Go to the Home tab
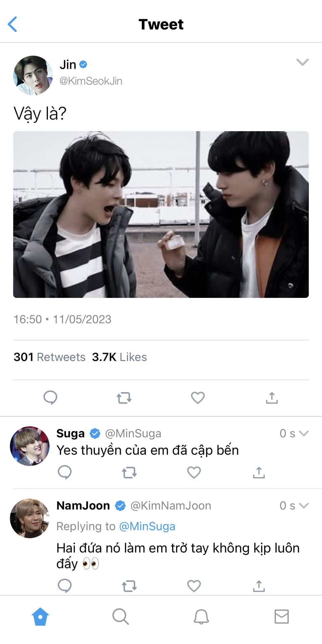This screenshot has height=644, width=322. [x=40, y=616]
